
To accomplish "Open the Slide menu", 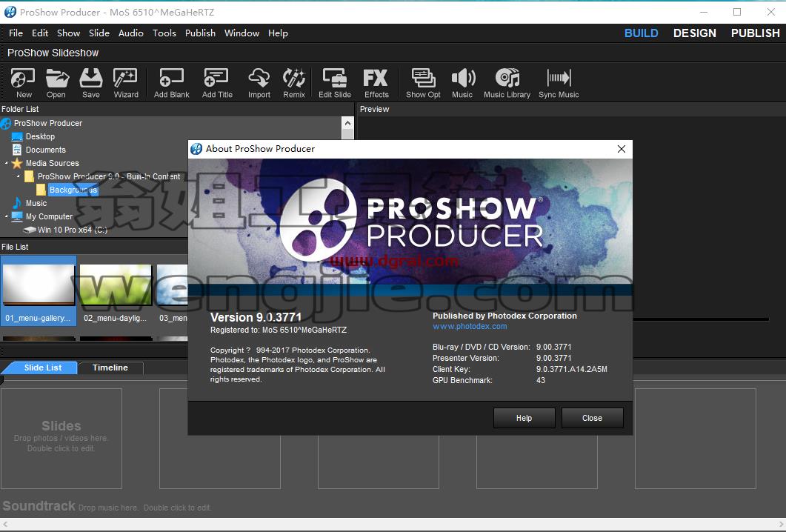I will 99,33.
